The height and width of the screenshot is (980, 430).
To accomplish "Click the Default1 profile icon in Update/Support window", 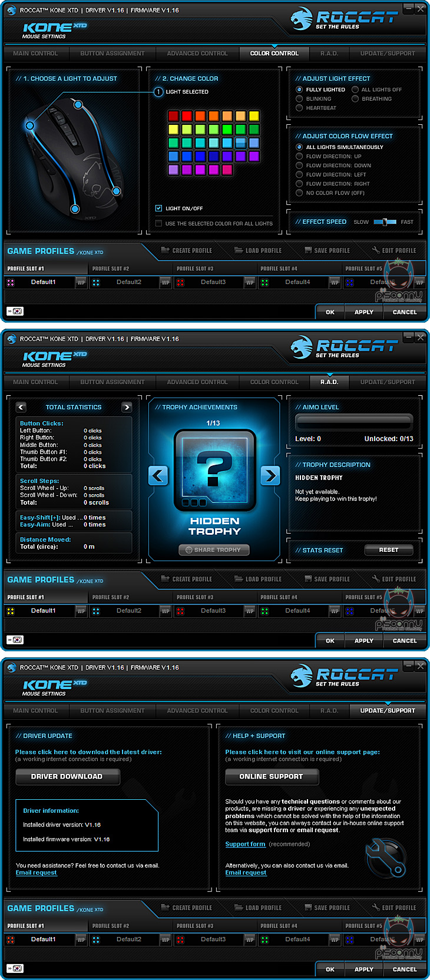I will [x=11, y=939].
